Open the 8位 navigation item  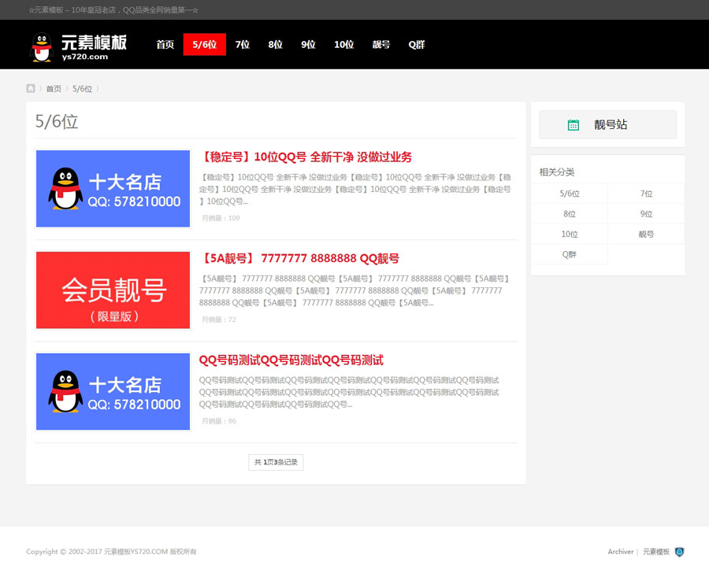click(x=276, y=44)
